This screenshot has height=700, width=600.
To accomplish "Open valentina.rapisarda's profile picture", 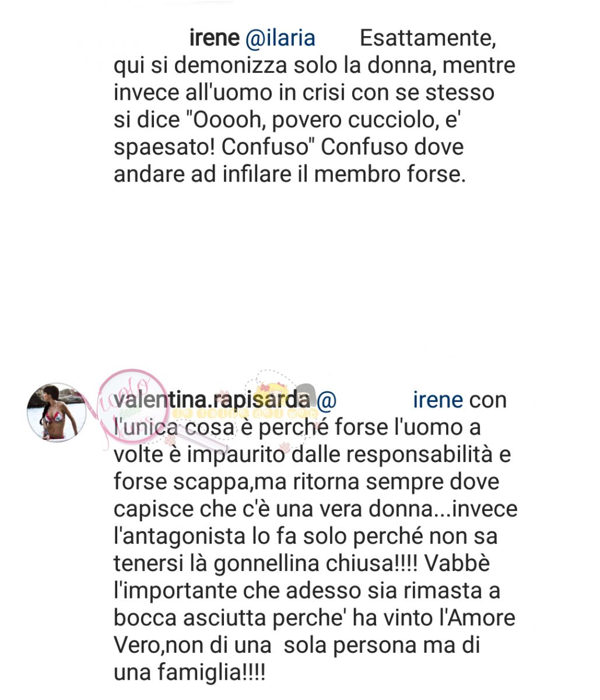I will tap(56, 412).
